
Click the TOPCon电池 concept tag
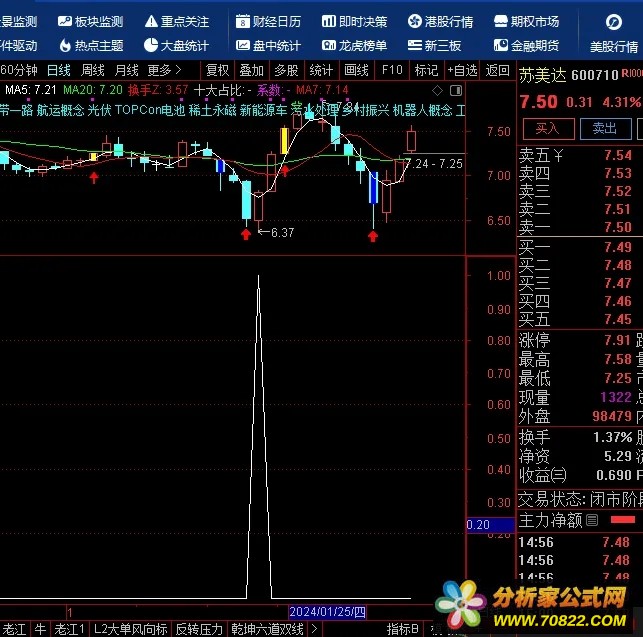click(150, 110)
